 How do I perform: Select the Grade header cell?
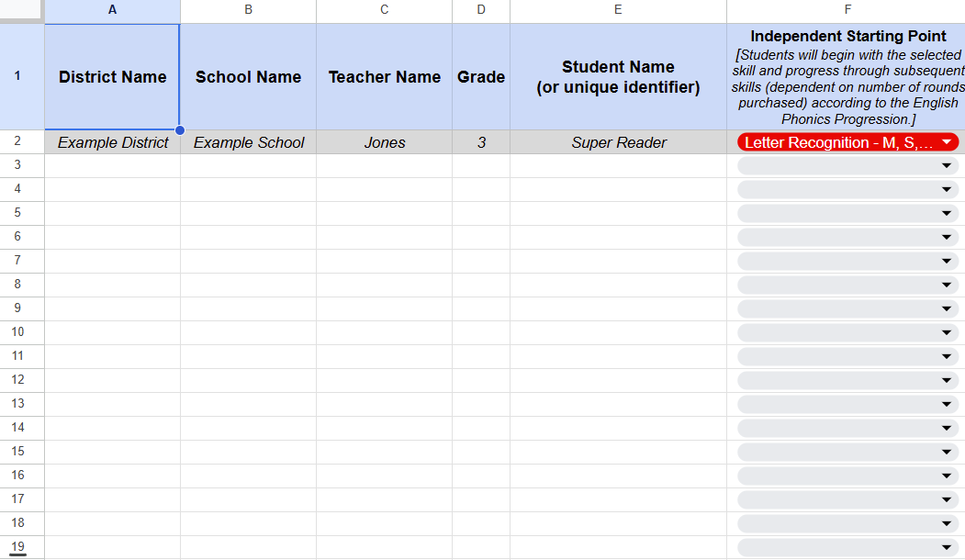(x=481, y=77)
